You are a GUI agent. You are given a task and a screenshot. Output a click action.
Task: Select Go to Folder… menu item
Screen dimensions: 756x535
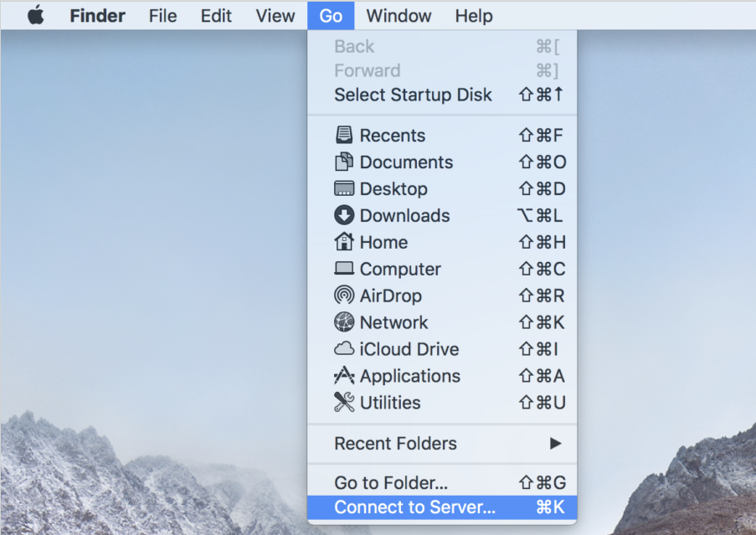click(391, 482)
